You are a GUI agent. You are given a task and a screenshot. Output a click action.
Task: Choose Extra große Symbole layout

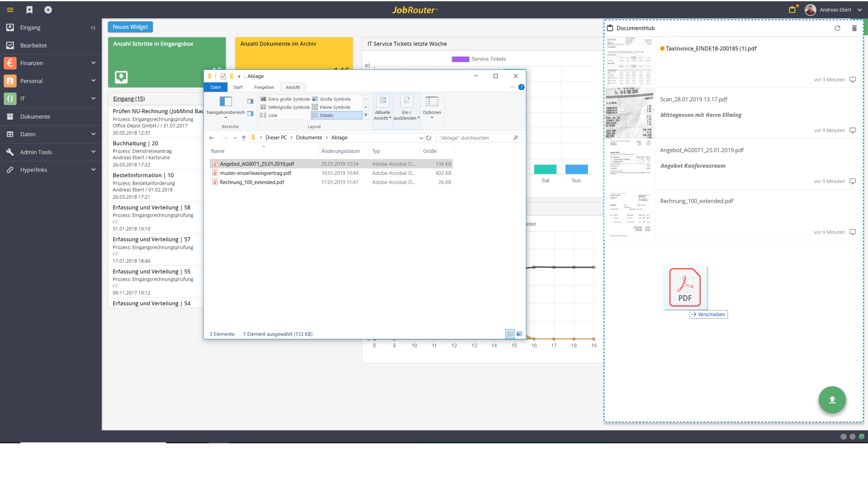tap(285, 99)
